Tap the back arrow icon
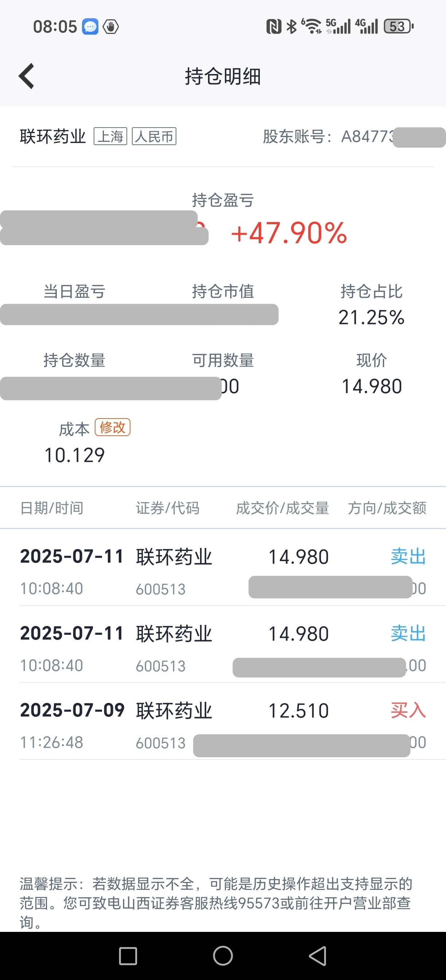 pyautogui.click(x=27, y=76)
